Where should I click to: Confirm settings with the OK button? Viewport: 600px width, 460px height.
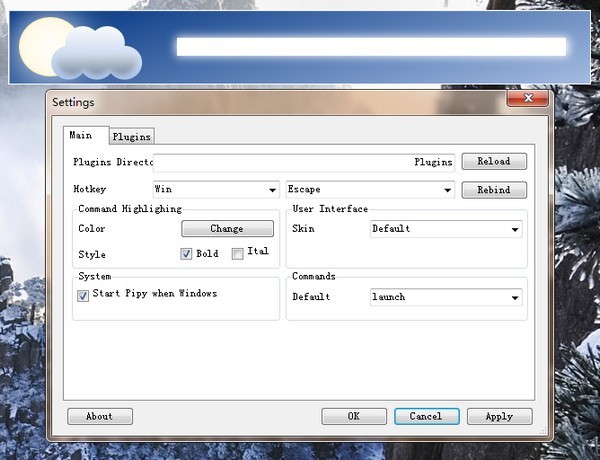[x=354, y=416]
